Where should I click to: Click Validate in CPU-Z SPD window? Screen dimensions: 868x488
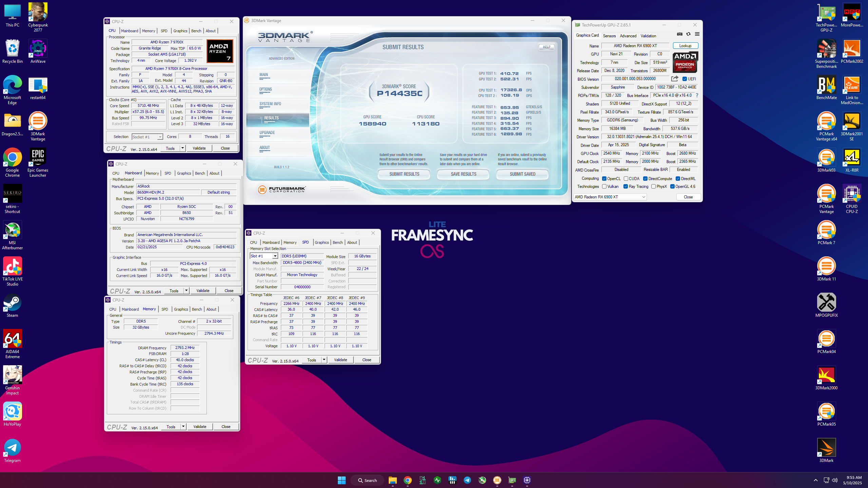(340, 360)
